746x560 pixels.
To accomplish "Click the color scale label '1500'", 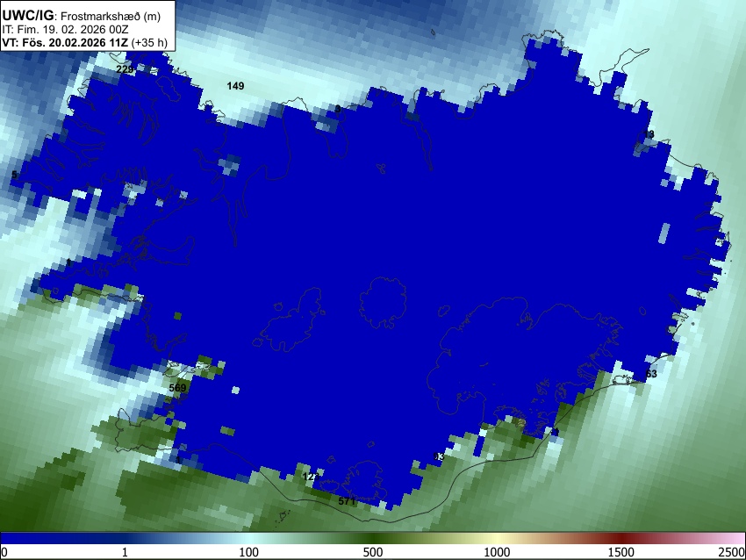I will 621,552.
